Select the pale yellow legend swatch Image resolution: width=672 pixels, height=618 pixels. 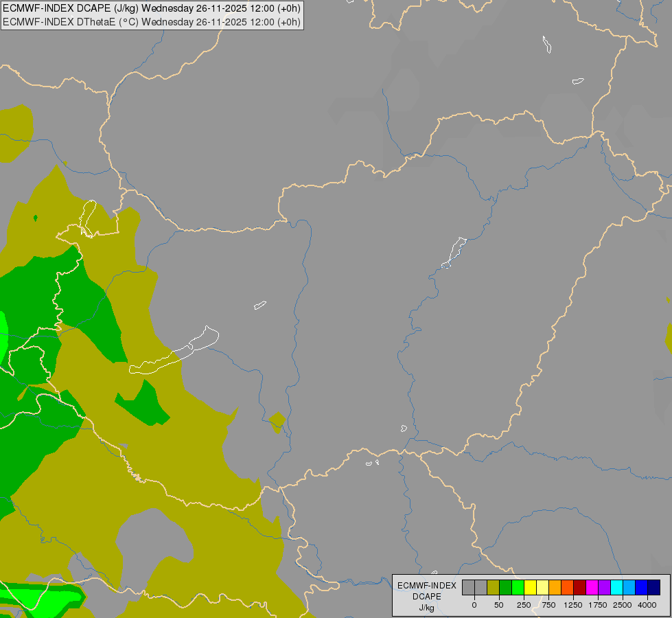[x=542, y=587]
